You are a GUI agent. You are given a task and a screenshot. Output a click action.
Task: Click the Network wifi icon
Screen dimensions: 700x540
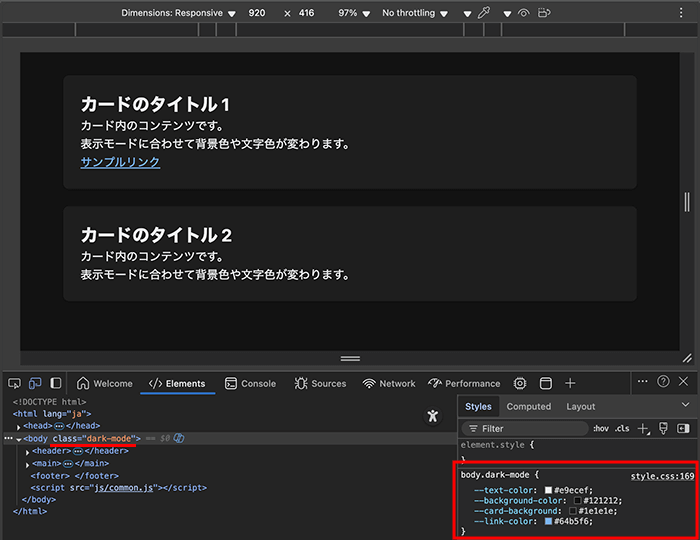[369, 384]
